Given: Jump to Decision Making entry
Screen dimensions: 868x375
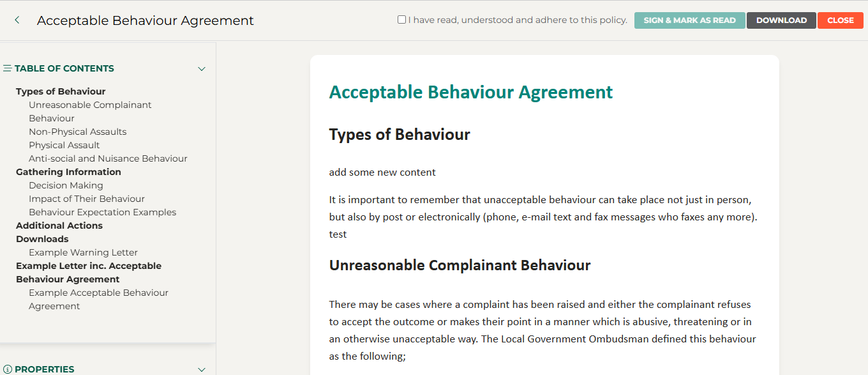Looking at the screenshot, I should click(66, 185).
